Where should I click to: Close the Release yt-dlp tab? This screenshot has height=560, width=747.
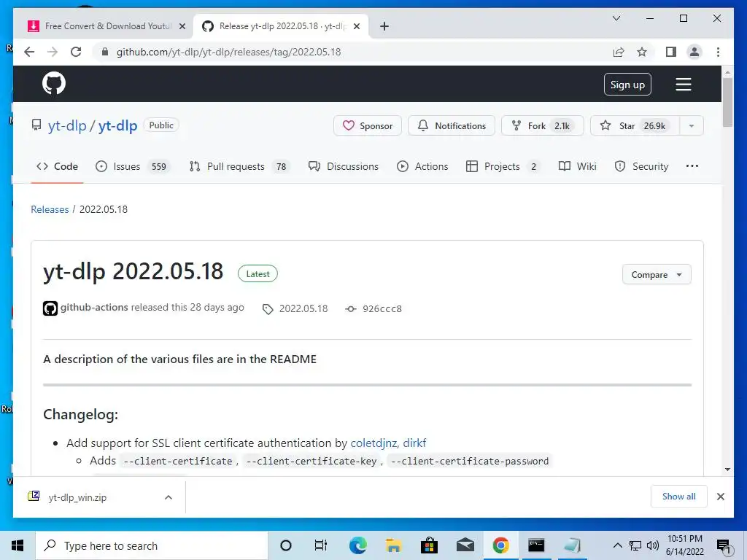click(x=357, y=26)
